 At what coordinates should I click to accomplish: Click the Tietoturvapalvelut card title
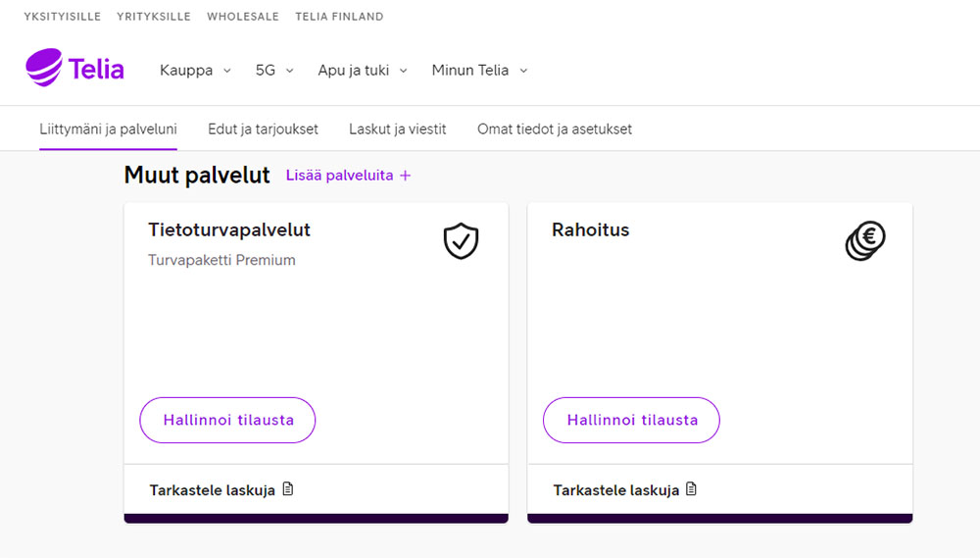click(x=229, y=230)
